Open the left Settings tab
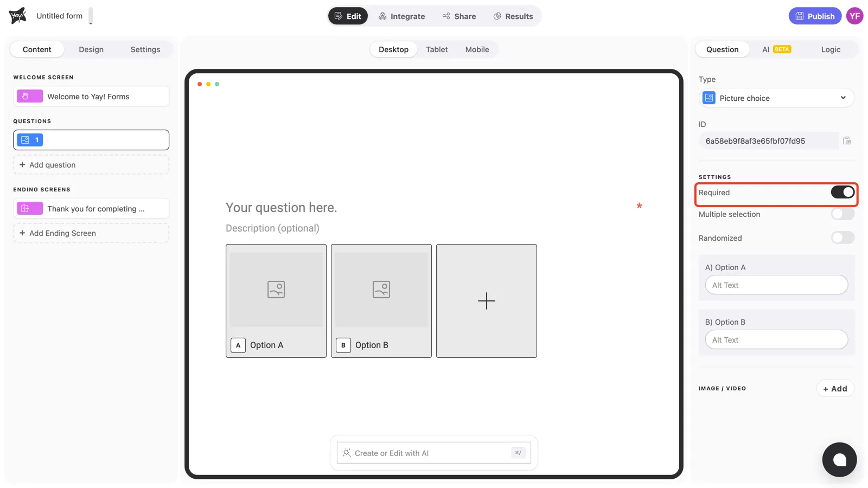The width and height of the screenshot is (868, 488). [145, 49]
